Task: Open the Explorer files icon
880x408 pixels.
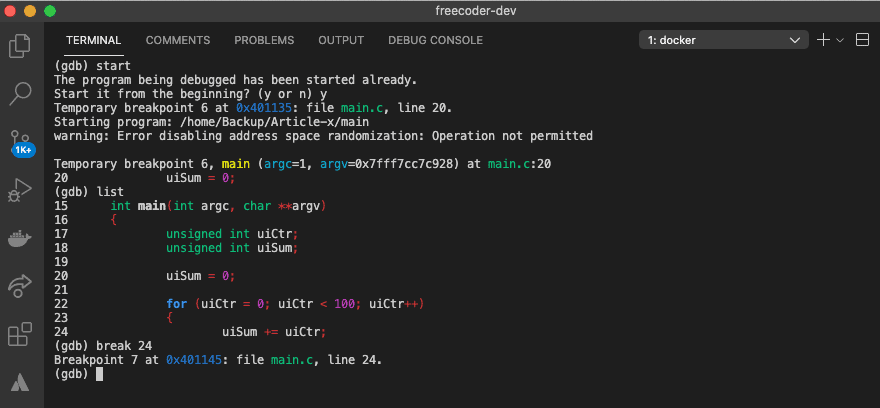Action: [x=20, y=46]
